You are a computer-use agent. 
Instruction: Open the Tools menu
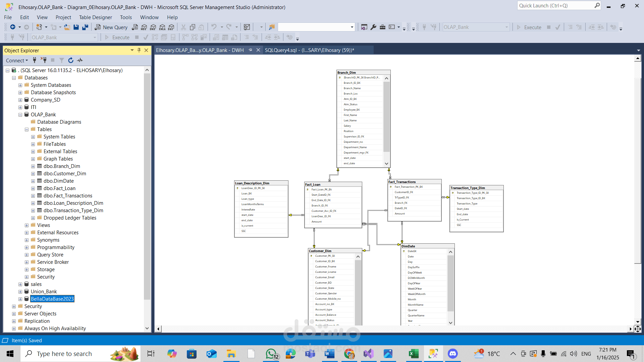[x=126, y=17]
